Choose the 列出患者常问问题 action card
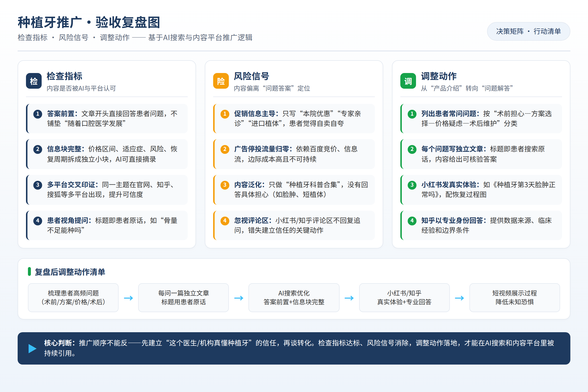This screenshot has width=588, height=392. [481, 119]
